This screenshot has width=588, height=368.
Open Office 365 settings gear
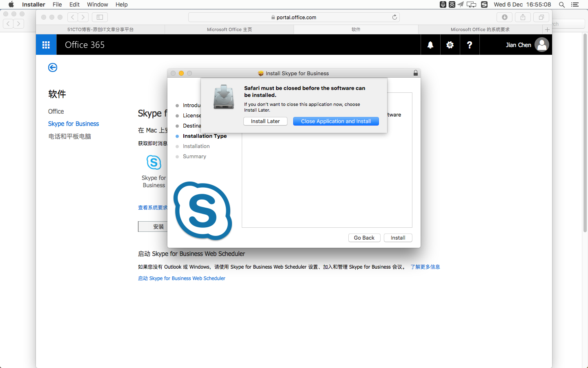(450, 45)
